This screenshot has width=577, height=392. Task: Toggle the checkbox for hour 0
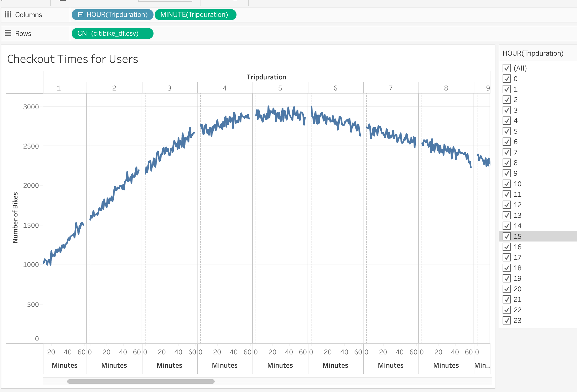click(507, 79)
